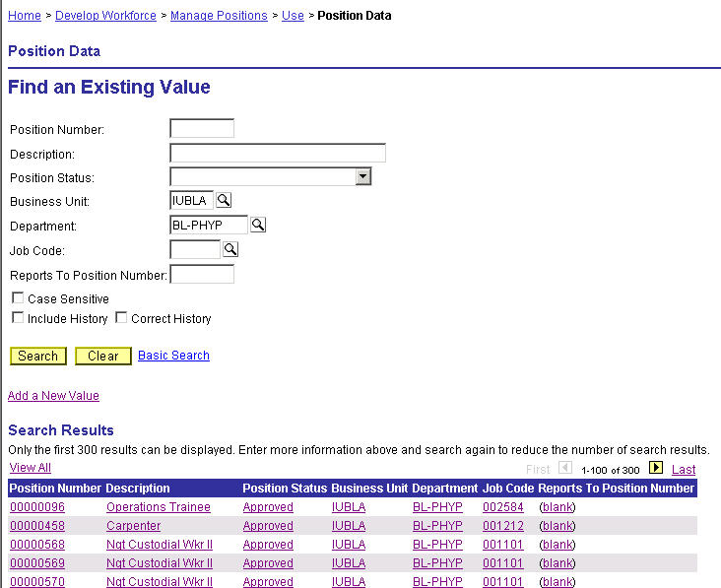Expand the Position Status dropdown
This screenshot has width=721, height=588.
[x=363, y=176]
